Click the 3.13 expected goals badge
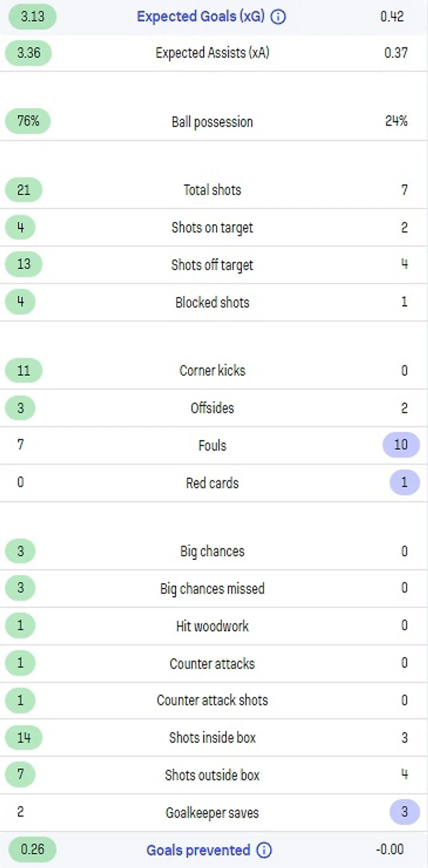Screen dimensions: 428x868 click(32, 16)
